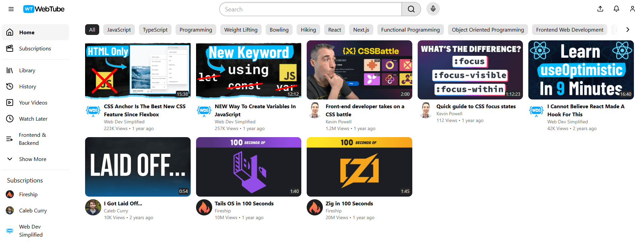
Task: Click the Home icon in sidebar
Action: tap(10, 32)
